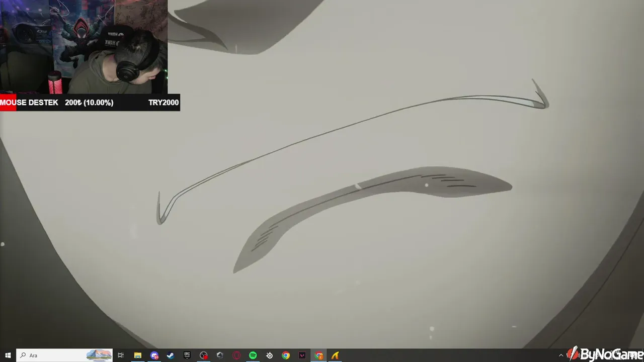Open Epic Games Launcher icon

tap(187, 355)
